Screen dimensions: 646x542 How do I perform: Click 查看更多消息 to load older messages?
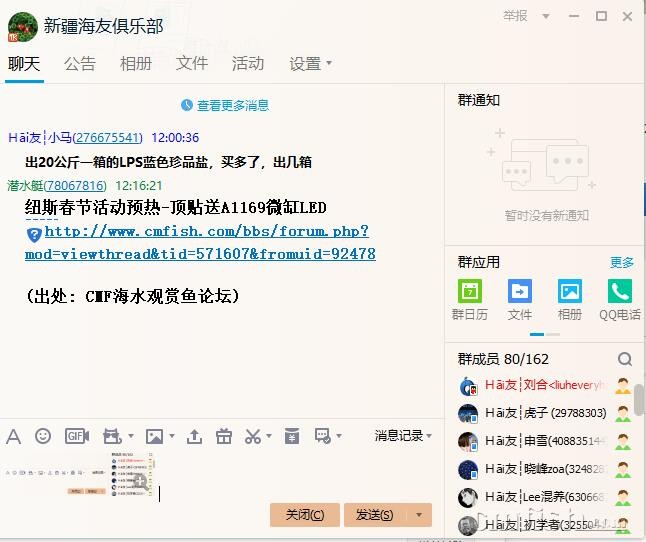232,105
